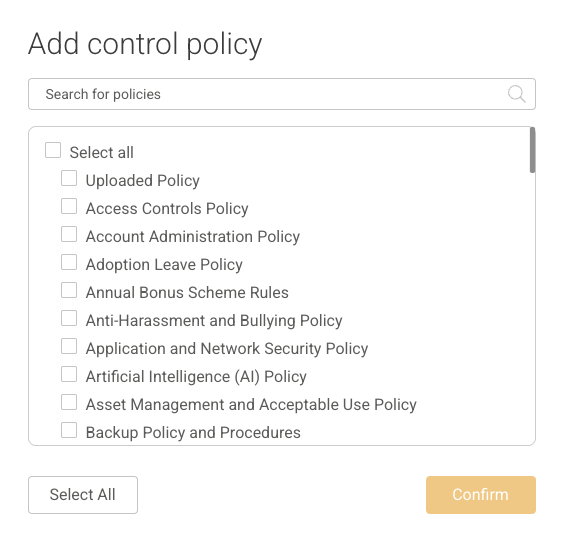
Task: Focus the Search for policies field
Action: click(x=282, y=94)
